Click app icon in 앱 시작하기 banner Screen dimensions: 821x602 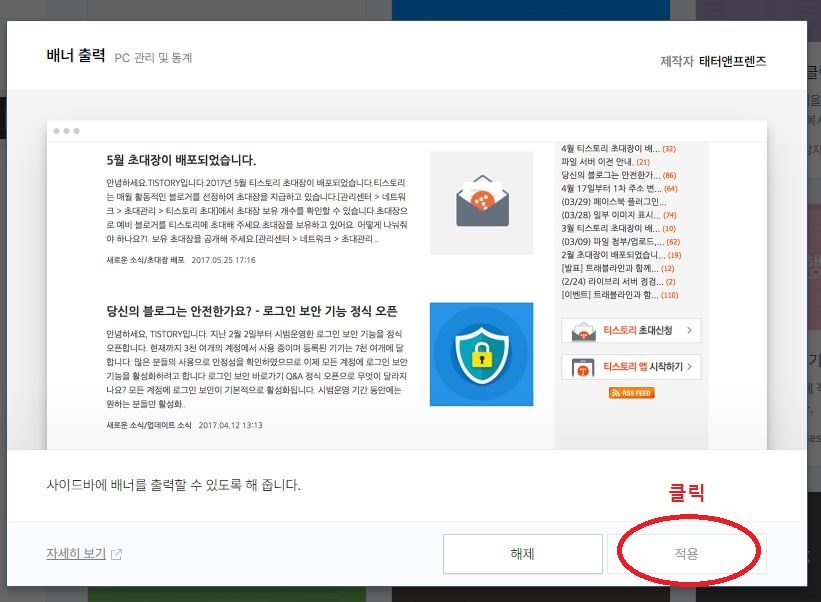(x=583, y=368)
